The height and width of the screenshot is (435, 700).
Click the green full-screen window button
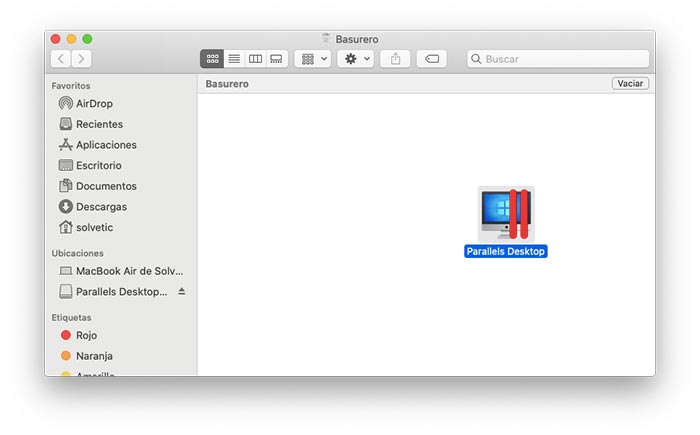88,39
